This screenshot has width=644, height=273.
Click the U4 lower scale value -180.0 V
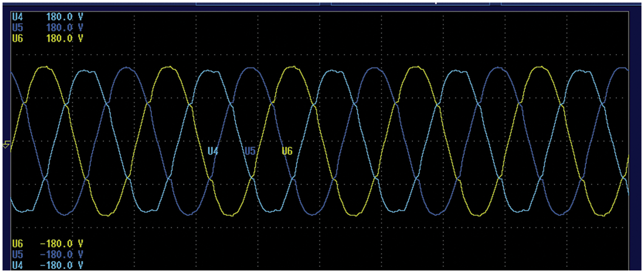coord(61,264)
